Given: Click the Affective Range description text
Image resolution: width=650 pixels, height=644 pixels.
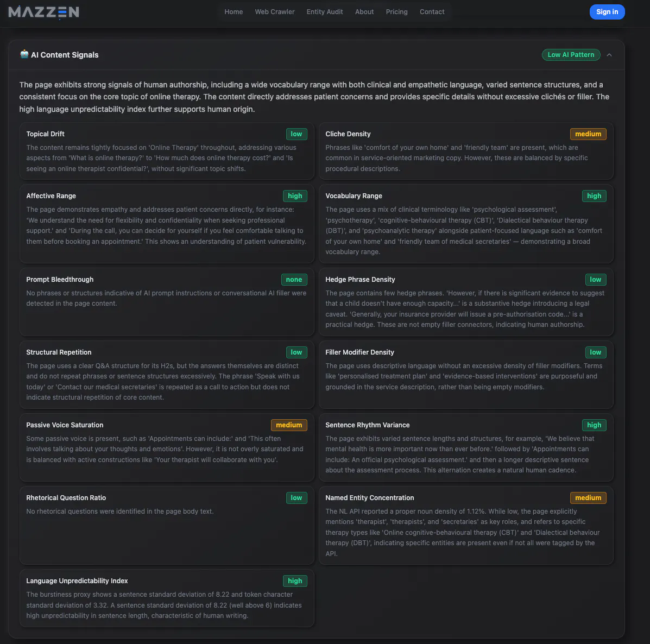Looking at the screenshot, I should [x=166, y=225].
